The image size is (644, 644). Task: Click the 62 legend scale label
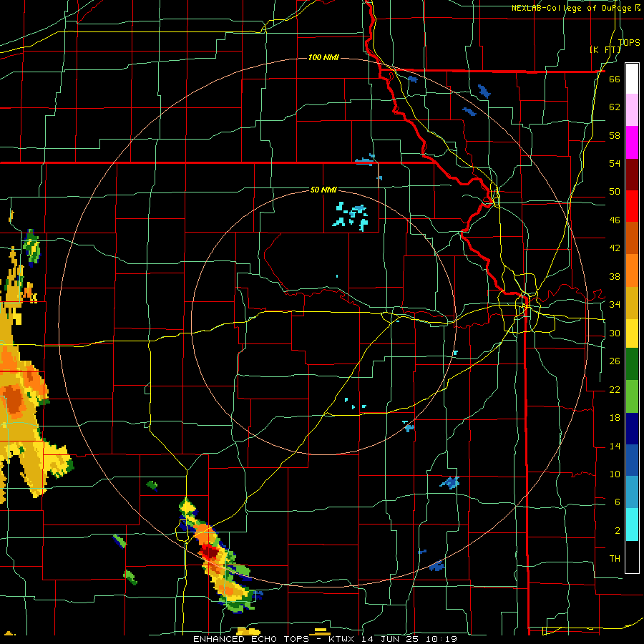point(615,107)
